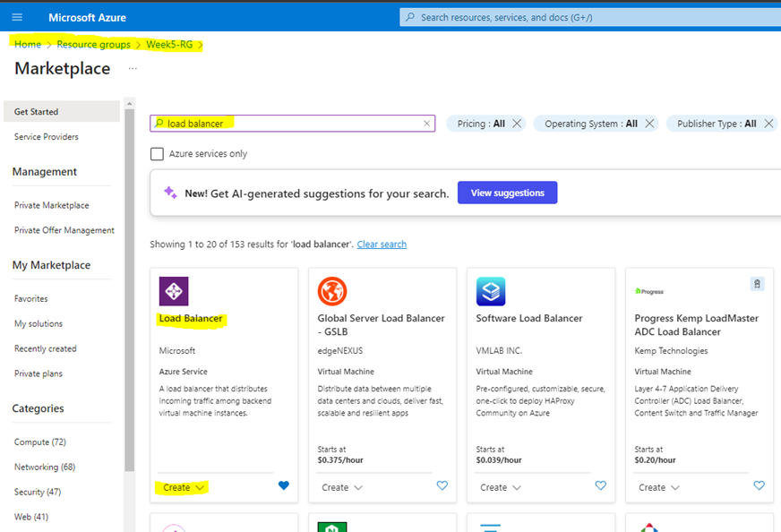Unfavorite the Microsoft Load Balancer offer

click(283, 485)
